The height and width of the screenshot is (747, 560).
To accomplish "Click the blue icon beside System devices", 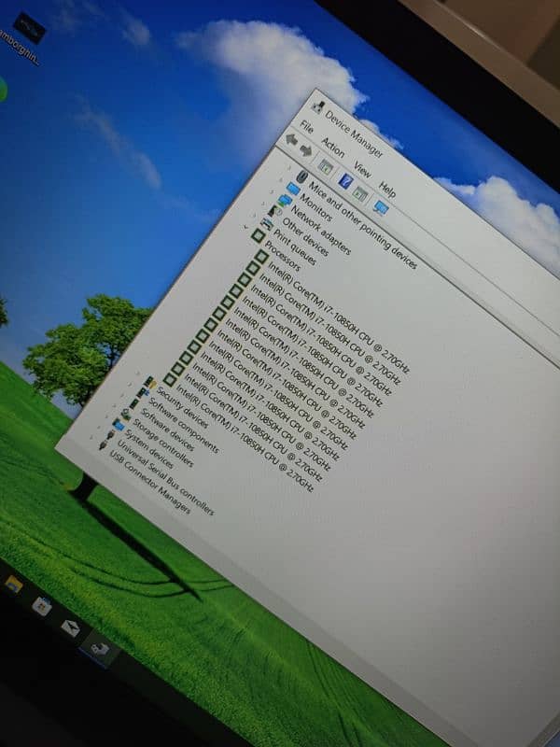I will click(119, 425).
